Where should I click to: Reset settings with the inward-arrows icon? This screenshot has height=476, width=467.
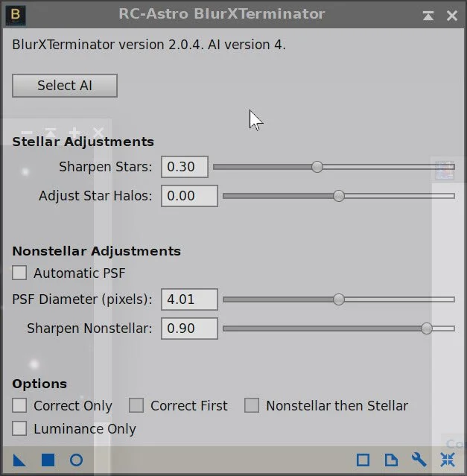[x=448, y=460]
